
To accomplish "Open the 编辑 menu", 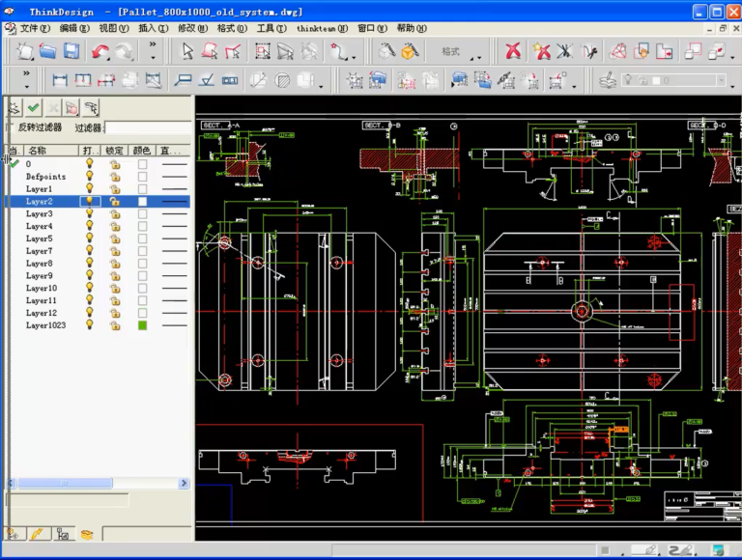I will coord(74,28).
